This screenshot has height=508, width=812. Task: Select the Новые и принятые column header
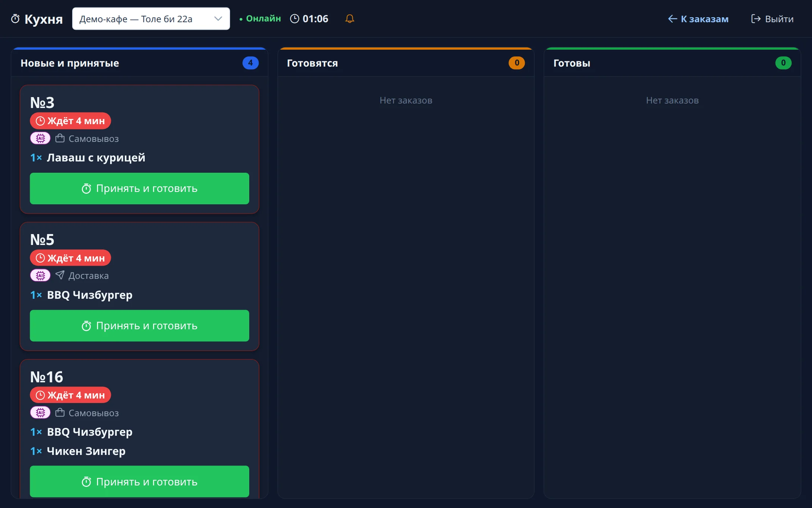pyautogui.click(x=139, y=63)
